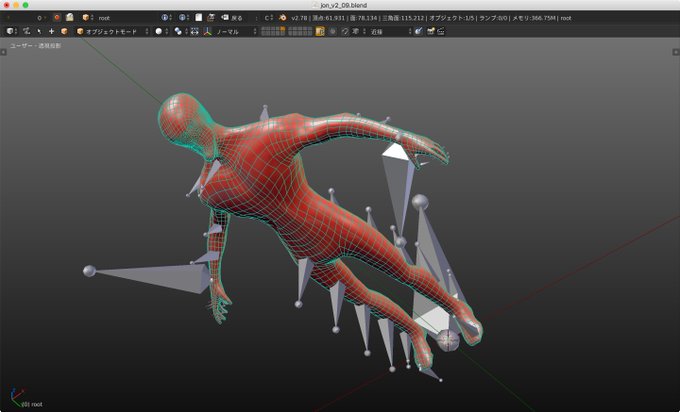Click the armature tool icon in 3D header

pyautogui.click(x=27, y=31)
